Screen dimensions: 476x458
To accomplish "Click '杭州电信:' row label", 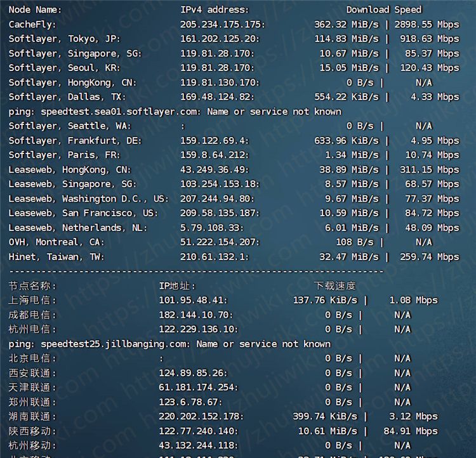I will tap(32, 329).
